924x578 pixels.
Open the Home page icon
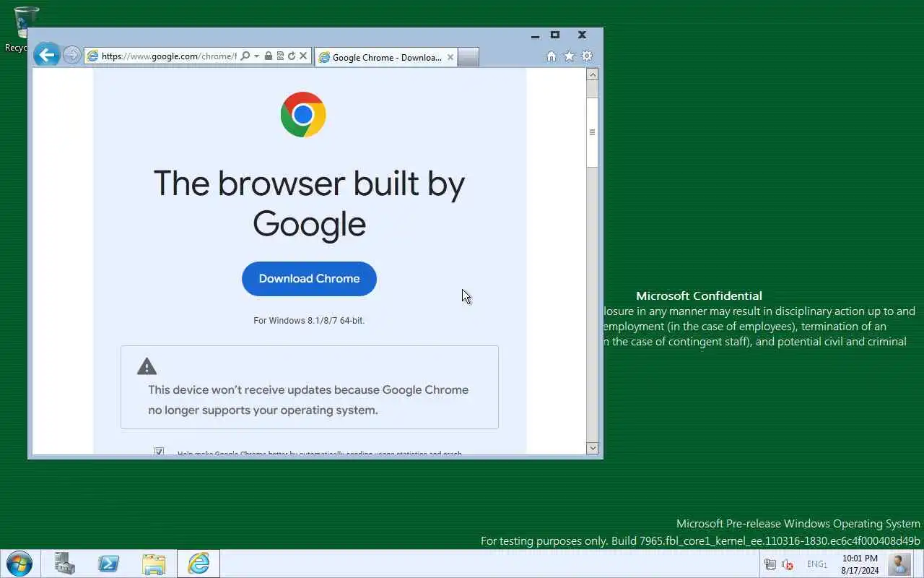click(552, 56)
